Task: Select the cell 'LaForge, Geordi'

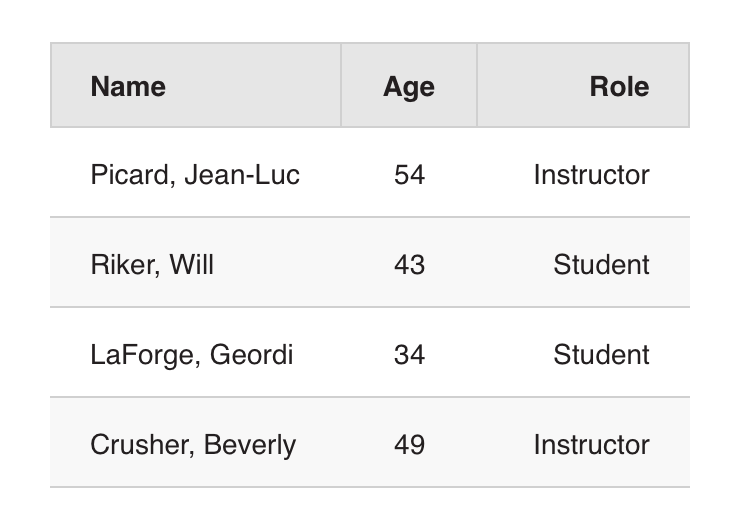Action: pyautogui.click(x=192, y=355)
